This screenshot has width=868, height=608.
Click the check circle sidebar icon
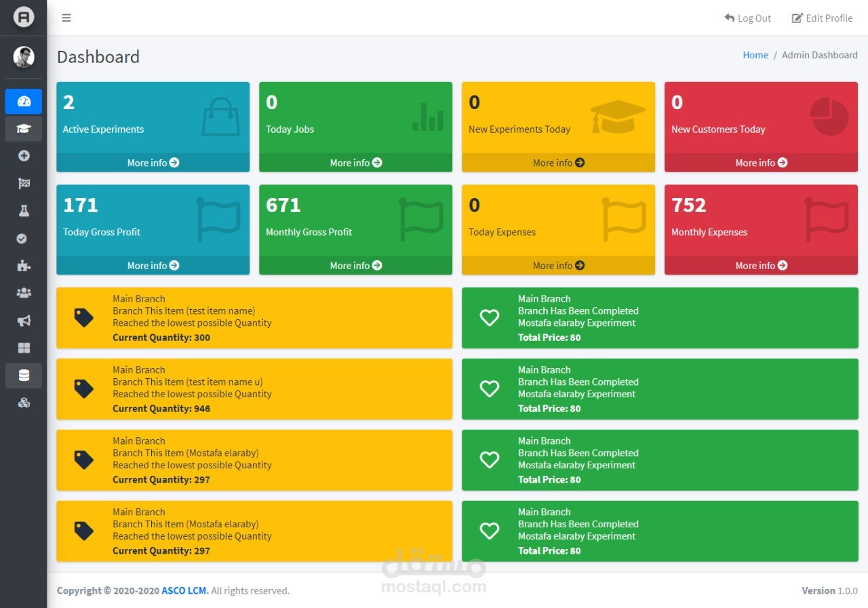click(x=22, y=239)
